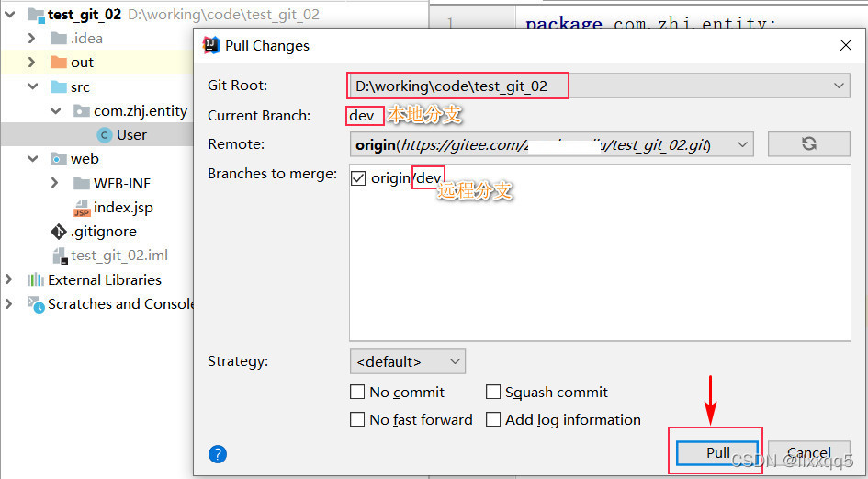Click the Pull button
The height and width of the screenshot is (479, 868).
pos(716,453)
